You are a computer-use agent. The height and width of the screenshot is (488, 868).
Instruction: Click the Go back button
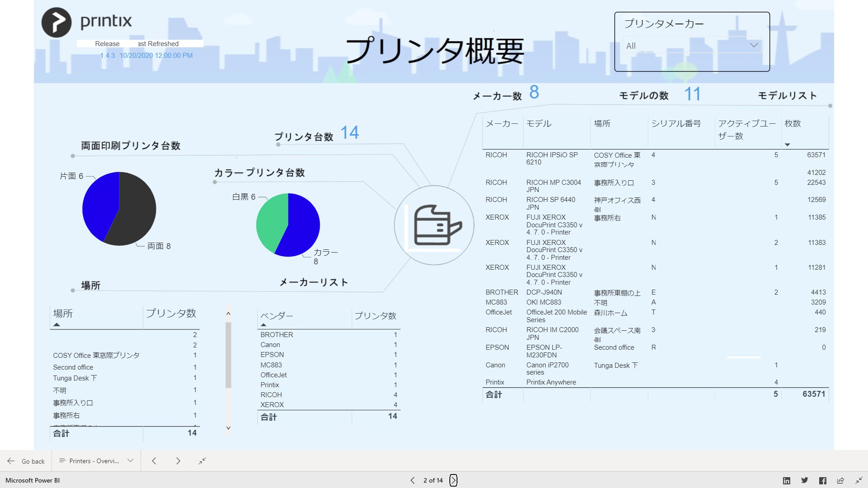[x=26, y=461]
